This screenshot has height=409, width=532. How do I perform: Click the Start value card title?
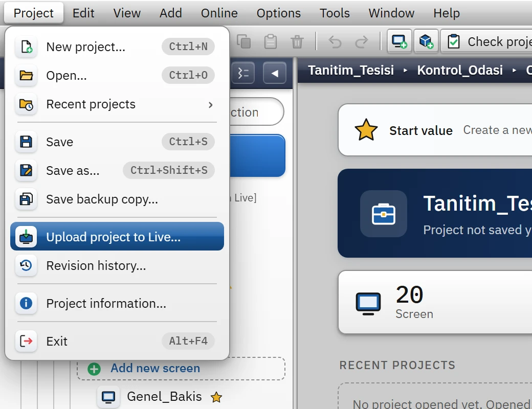tap(420, 130)
